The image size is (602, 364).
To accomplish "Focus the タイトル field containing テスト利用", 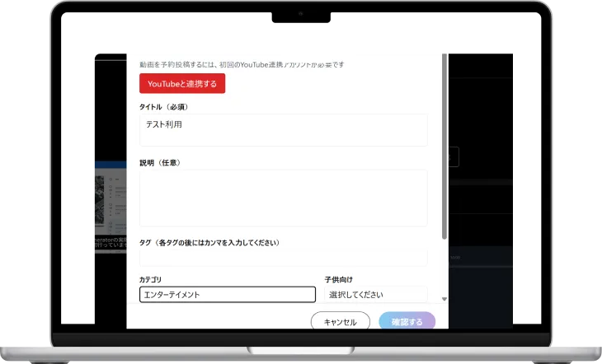I will 284,130.
